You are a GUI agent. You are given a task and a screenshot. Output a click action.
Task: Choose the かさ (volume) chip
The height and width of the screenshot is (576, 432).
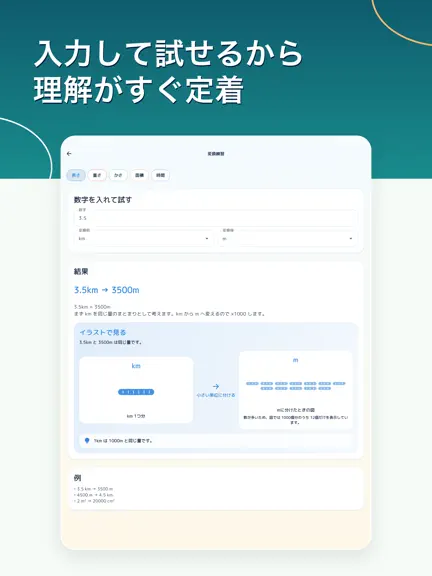coord(118,175)
